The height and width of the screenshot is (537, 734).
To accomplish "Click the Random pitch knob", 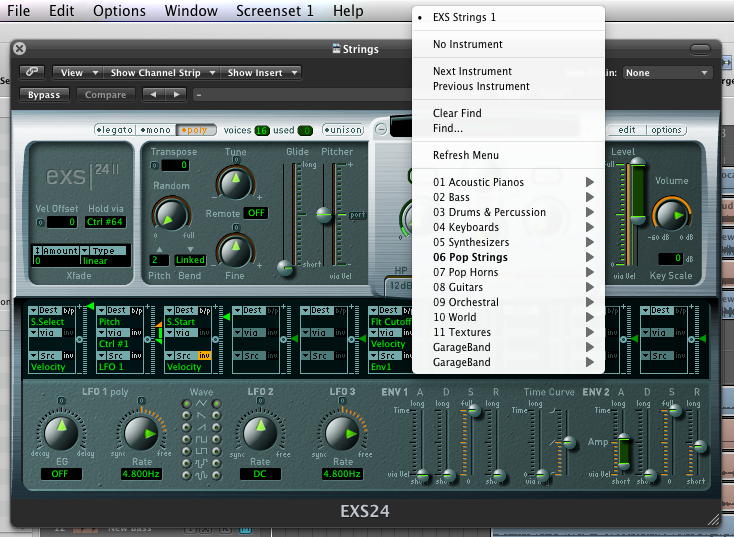I will [170, 214].
